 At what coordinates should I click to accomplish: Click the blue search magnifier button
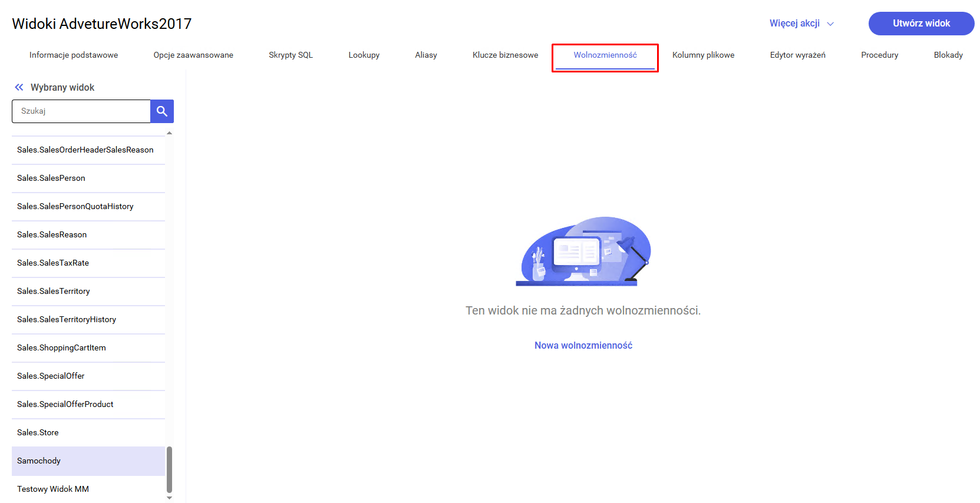point(162,111)
